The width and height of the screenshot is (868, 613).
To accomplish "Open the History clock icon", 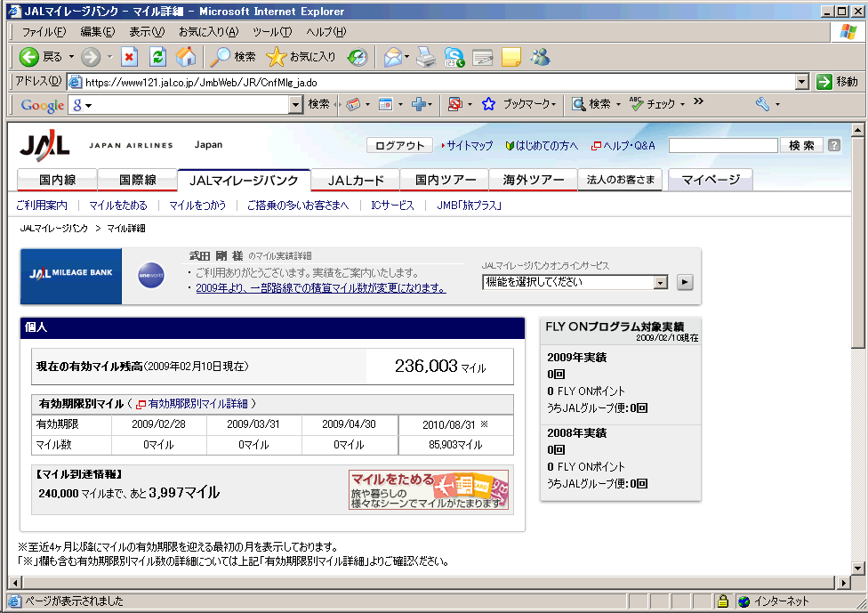I will (x=358, y=57).
